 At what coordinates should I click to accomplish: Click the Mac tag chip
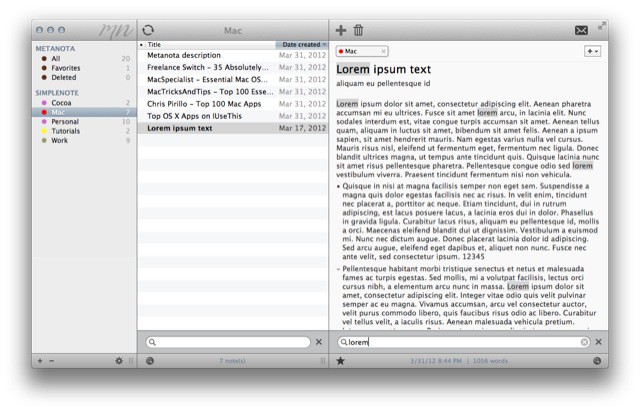click(362, 51)
